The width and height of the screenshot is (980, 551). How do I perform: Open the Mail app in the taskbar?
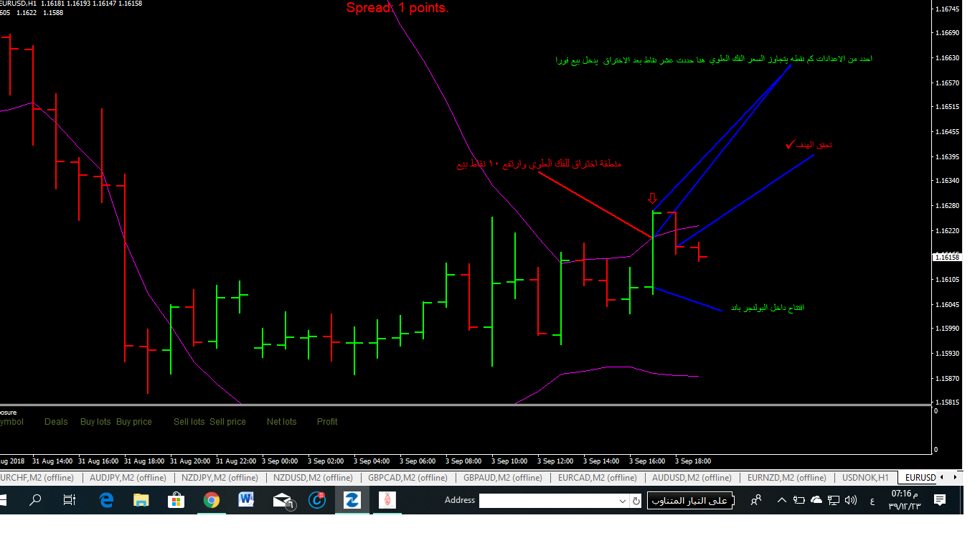282,501
